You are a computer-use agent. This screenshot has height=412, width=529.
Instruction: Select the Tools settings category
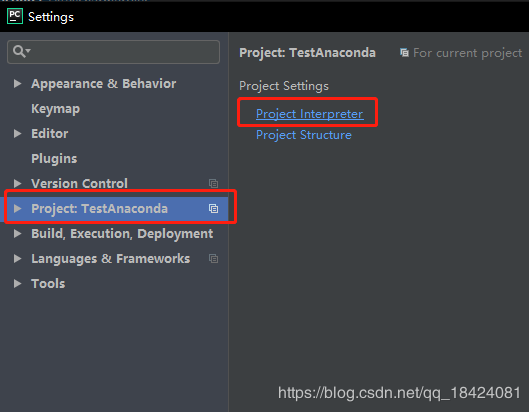(x=48, y=283)
